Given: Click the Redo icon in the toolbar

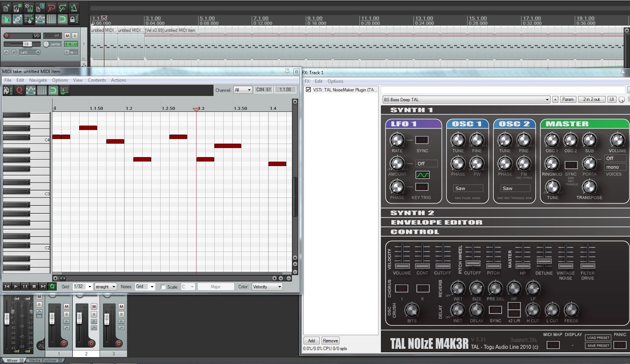Looking at the screenshot, I should click(x=62, y=7).
